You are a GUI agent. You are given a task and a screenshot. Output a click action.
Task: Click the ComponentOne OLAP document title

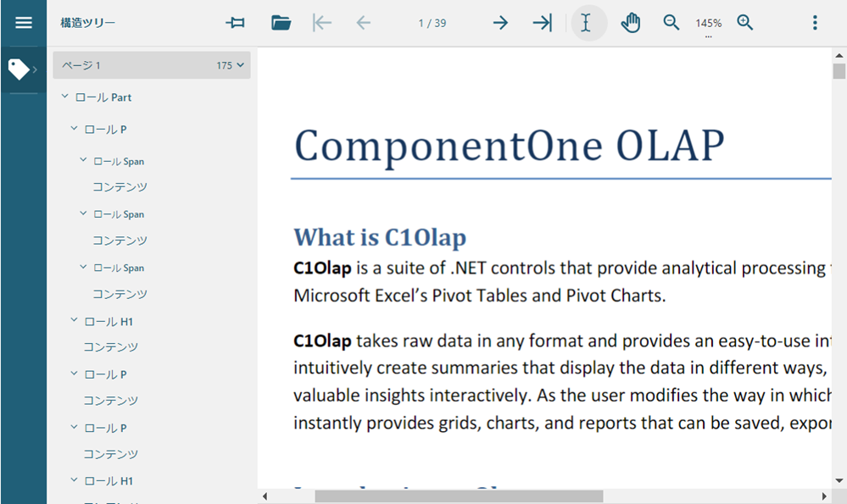coord(509,146)
